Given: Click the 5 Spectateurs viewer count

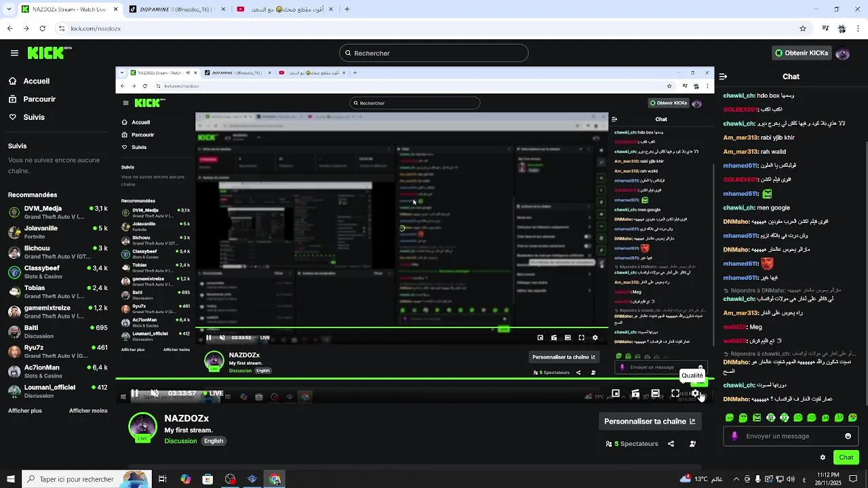Looking at the screenshot, I should (x=632, y=444).
